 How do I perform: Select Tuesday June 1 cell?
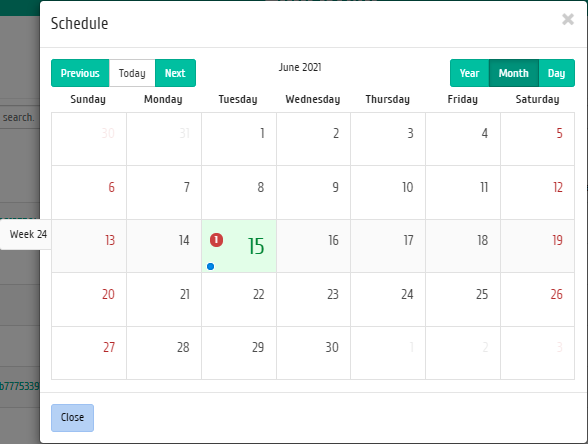click(x=239, y=139)
